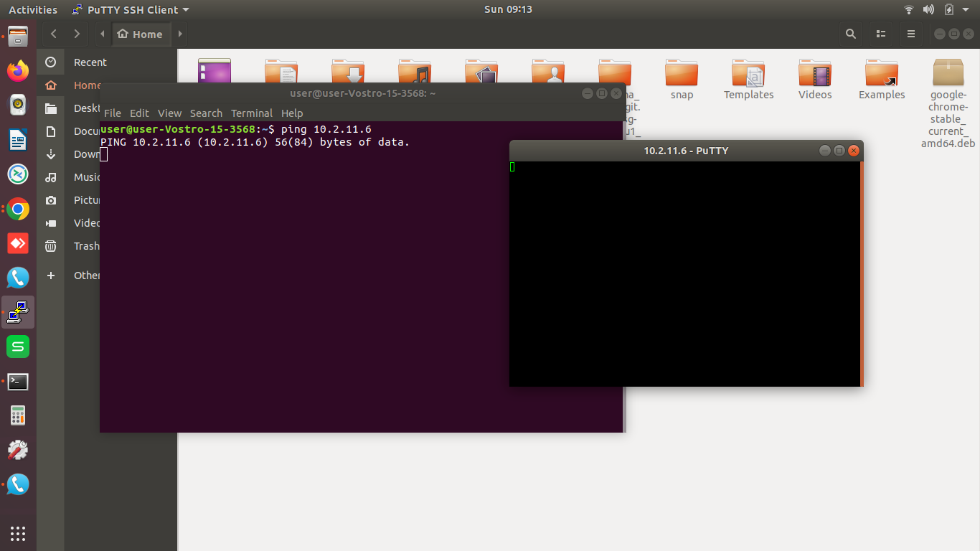Open the terminal View menu
Viewport: 980px width, 551px height.
pos(170,113)
